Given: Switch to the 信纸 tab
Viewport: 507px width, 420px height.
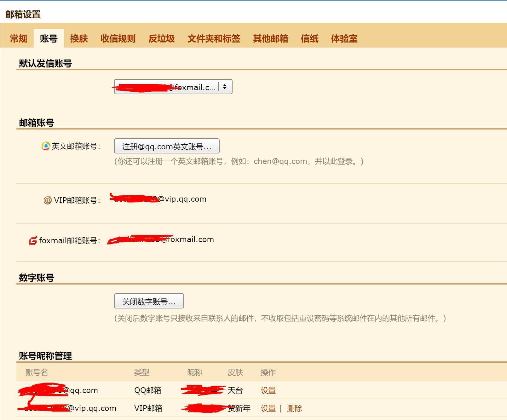Looking at the screenshot, I should tap(310, 38).
